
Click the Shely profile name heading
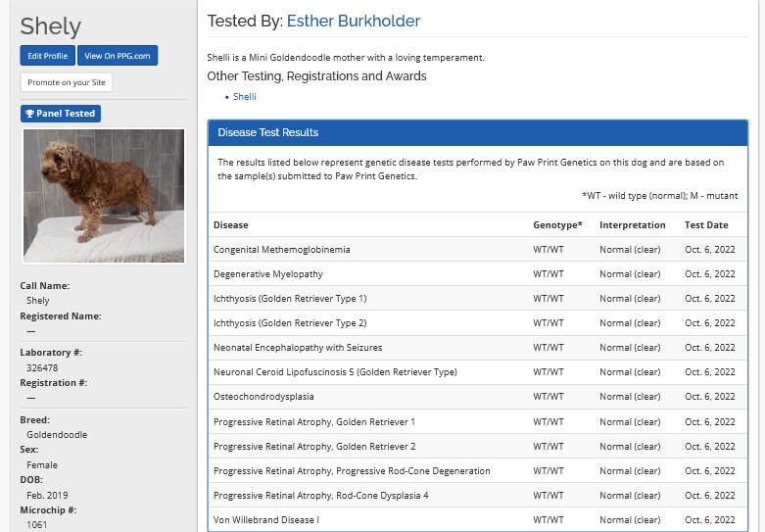[x=51, y=26]
